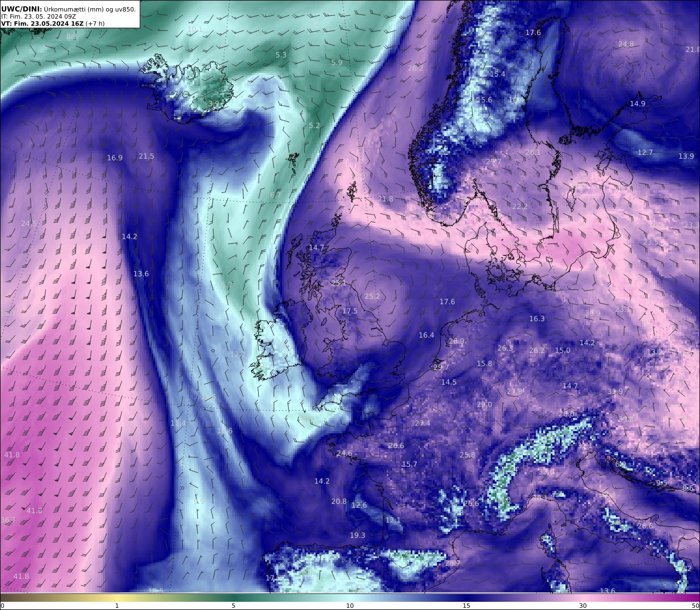Screen dimensions: 700x610
Task: Click the 19.3 value north of Spain
Action: click(358, 535)
